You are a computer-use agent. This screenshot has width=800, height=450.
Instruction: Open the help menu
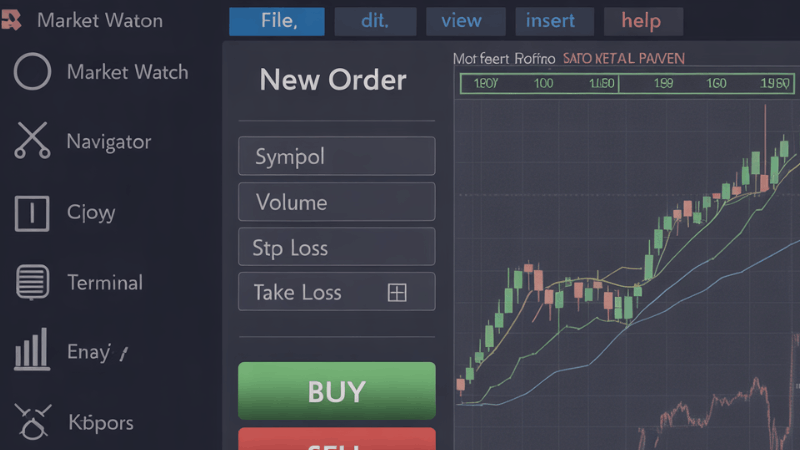click(643, 21)
